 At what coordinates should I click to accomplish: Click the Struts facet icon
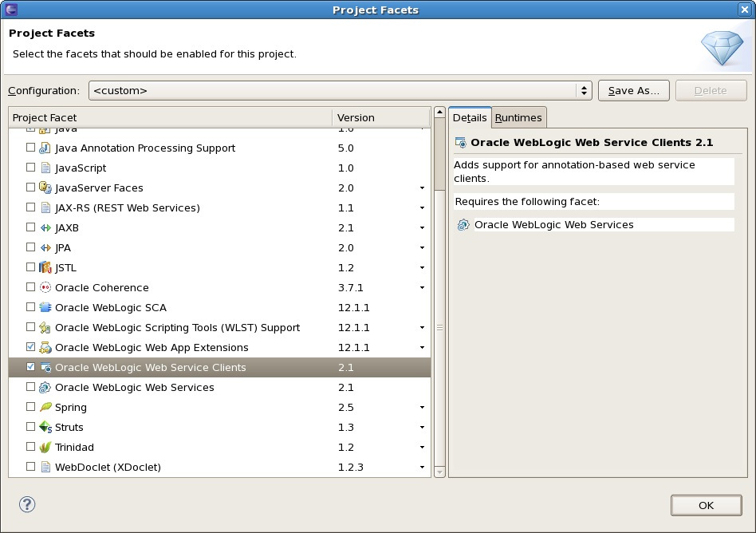click(x=45, y=427)
